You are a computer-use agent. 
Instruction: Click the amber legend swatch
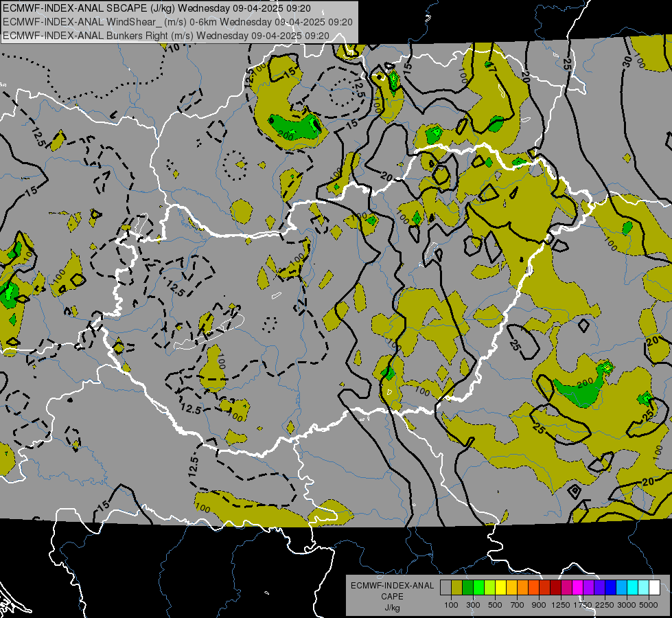point(511,588)
